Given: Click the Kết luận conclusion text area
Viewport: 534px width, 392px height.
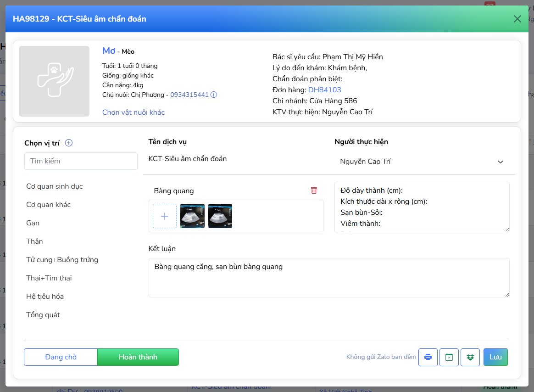Looking at the screenshot, I should pos(329,277).
